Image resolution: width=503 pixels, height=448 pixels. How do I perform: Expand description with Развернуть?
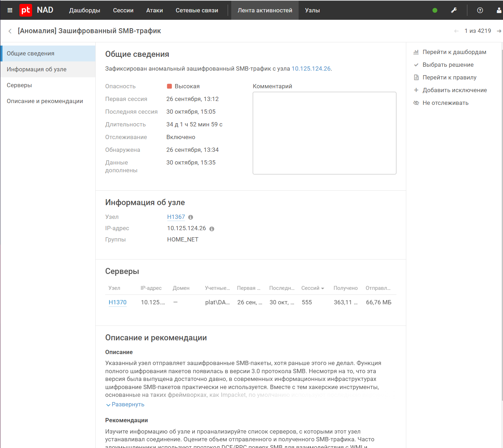pyautogui.click(x=125, y=405)
